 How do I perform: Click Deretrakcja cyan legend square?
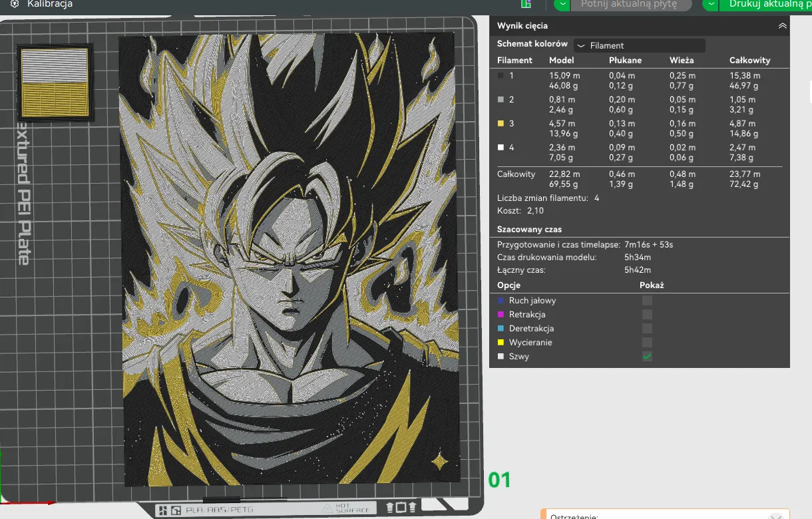501,329
